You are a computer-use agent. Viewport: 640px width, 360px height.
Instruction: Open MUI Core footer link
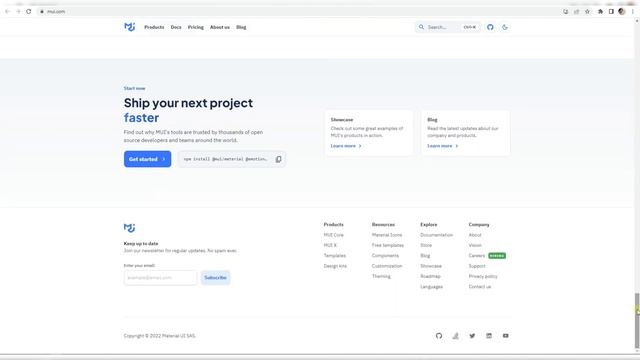point(333,235)
